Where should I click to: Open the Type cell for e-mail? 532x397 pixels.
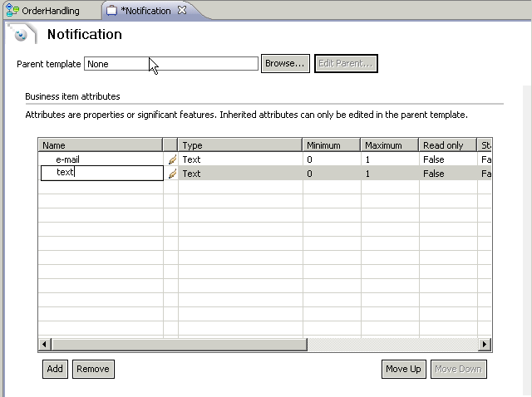coord(239,159)
